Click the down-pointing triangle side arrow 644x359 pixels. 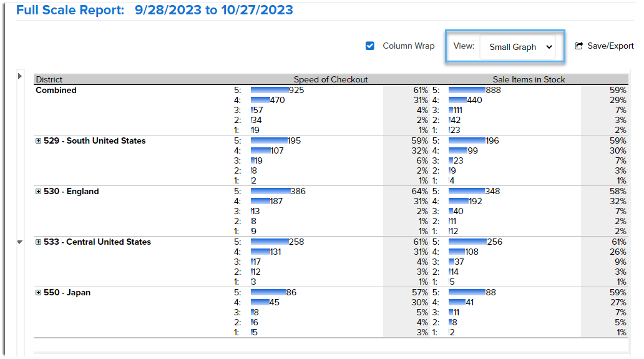(20, 242)
